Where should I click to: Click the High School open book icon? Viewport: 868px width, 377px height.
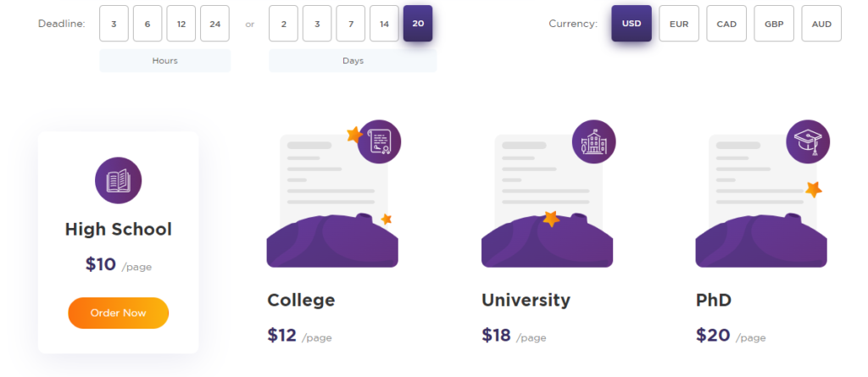[x=119, y=180]
